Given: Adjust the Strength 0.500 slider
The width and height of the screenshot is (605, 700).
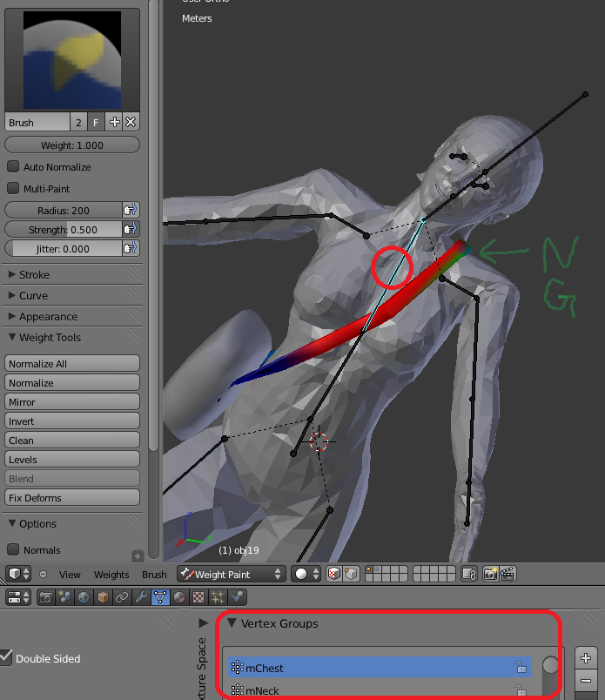Looking at the screenshot, I should (x=64, y=230).
